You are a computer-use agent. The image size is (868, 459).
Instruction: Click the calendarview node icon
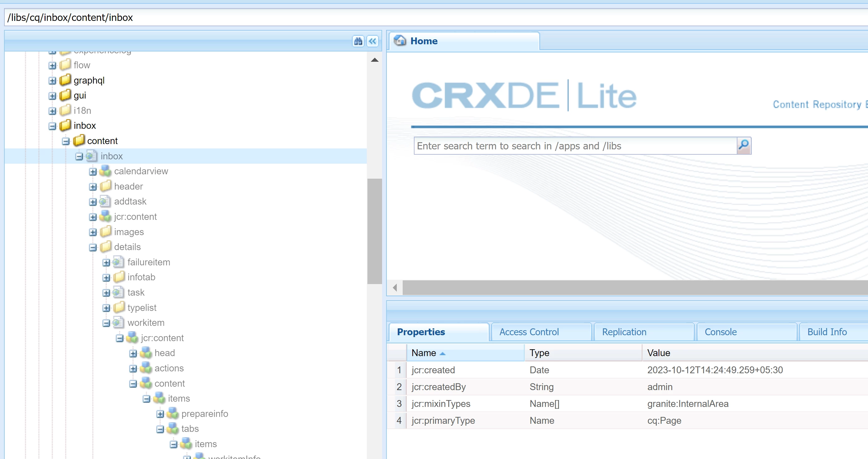tap(105, 171)
